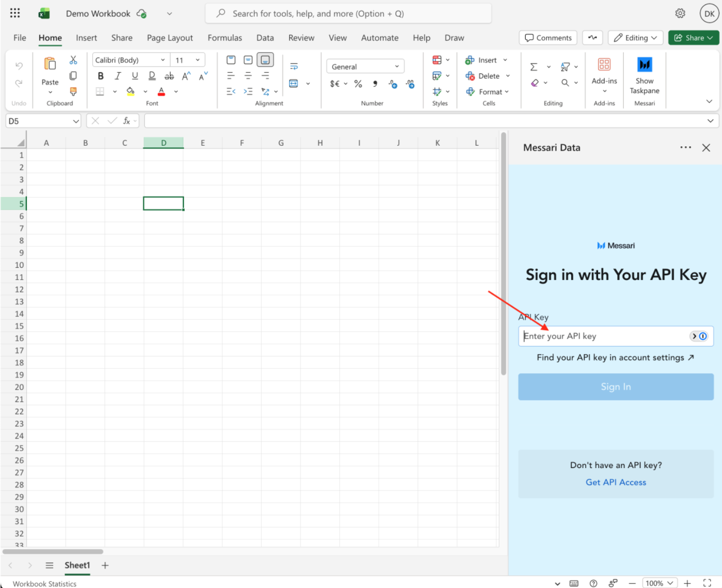This screenshot has width=722, height=588.
Task: Set Bottom Align vertical alignment
Action: (265, 60)
